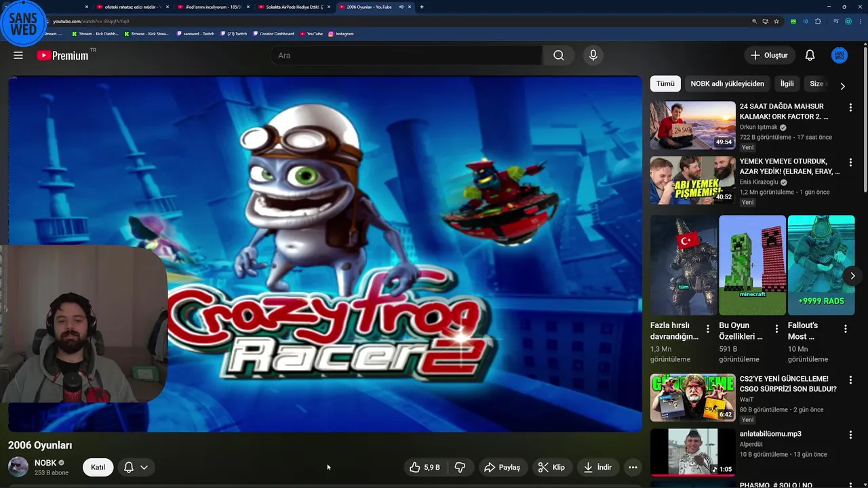Image resolution: width=868 pixels, height=488 pixels.
Task: Open CS2'YE YENİ GÜNCELLEME thumbnail
Action: (x=692, y=398)
